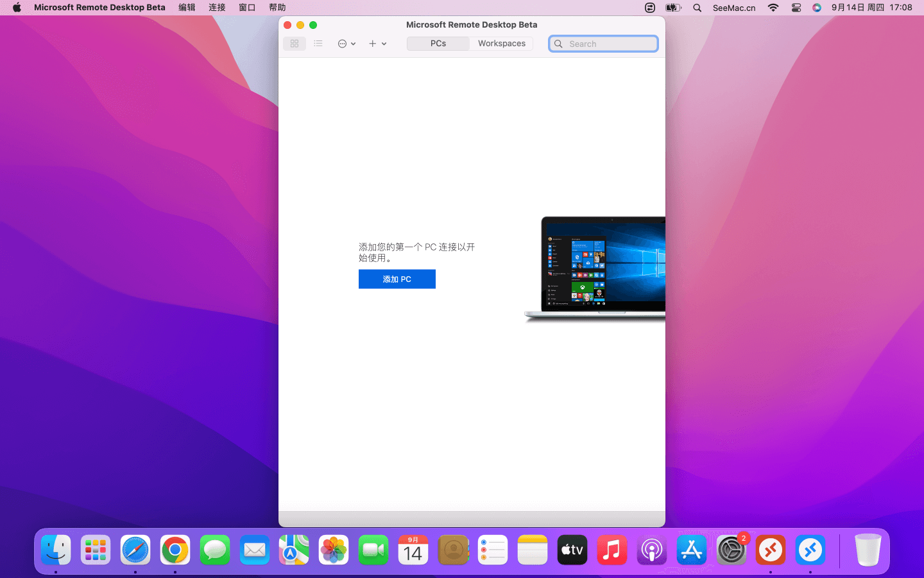
Task: Click the Search field
Action: point(603,44)
